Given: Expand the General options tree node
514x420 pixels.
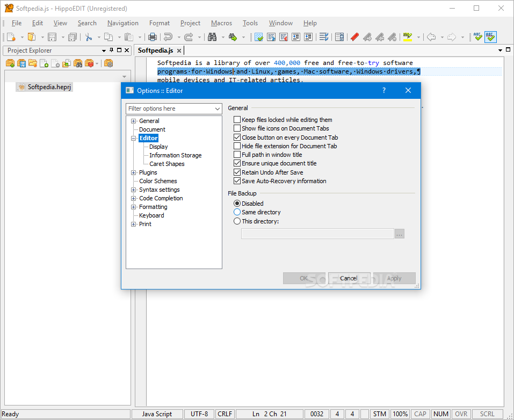Looking at the screenshot, I should point(133,121).
